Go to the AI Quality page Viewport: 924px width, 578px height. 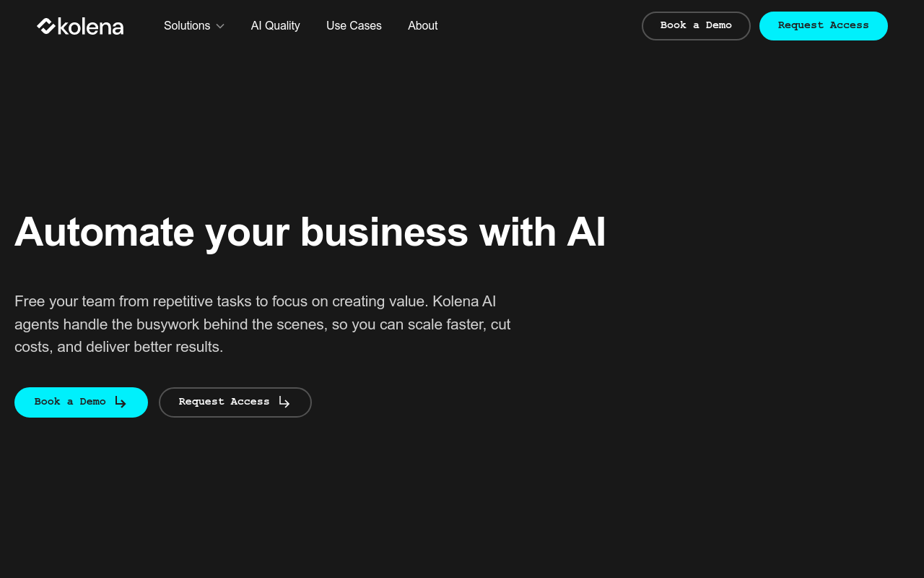coord(275,26)
